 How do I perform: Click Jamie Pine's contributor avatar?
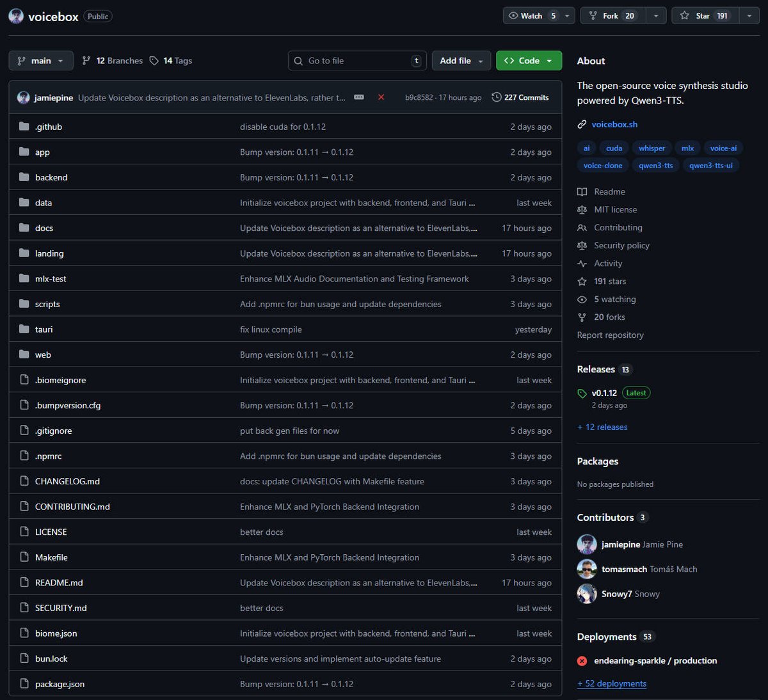coord(587,545)
